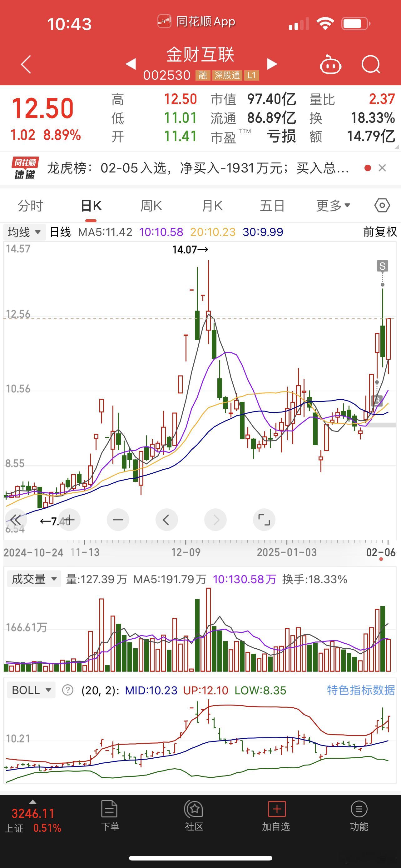
Task: Open the BOLL indicator dropdown
Action: pyautogui.click(x=31, y=690)
